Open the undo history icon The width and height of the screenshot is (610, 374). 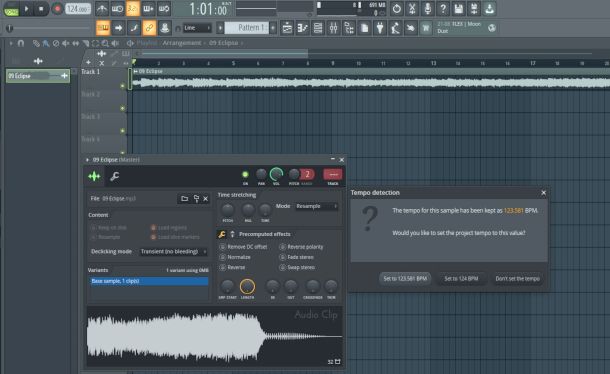point(396,9)
